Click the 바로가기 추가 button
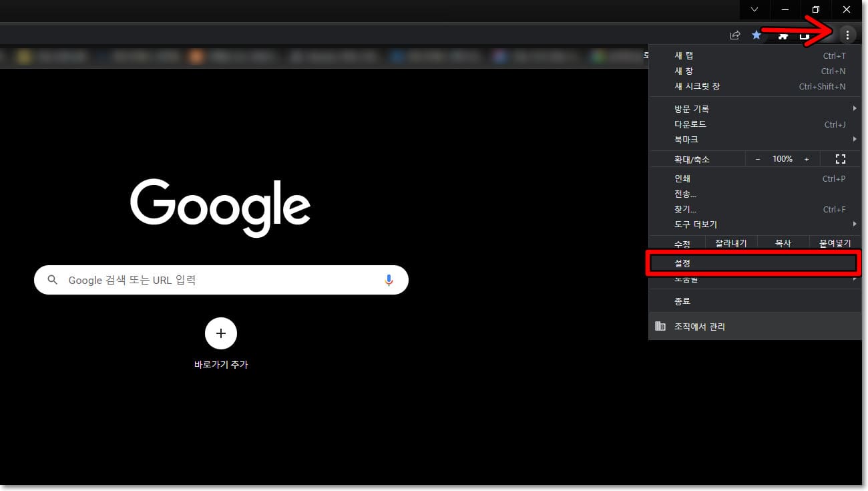This screenshot has height=491, width=868. coord(221,333)
